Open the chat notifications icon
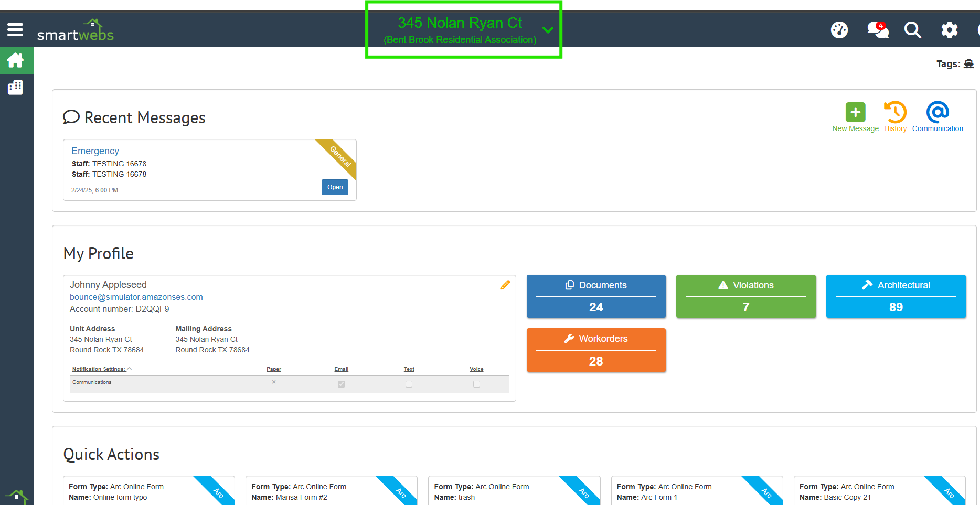 [x=877, y=30]
